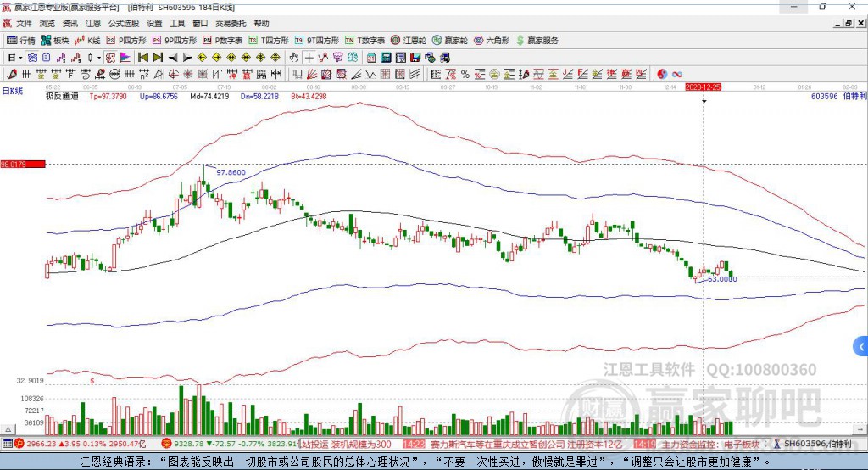
Task: Open the 浏览 menu
Action: 47,23
